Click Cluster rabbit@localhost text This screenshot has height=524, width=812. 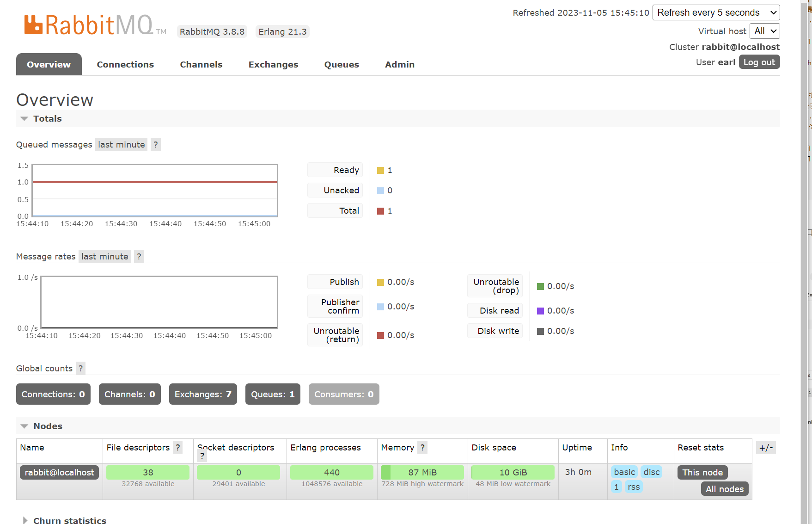click(724, 47)
